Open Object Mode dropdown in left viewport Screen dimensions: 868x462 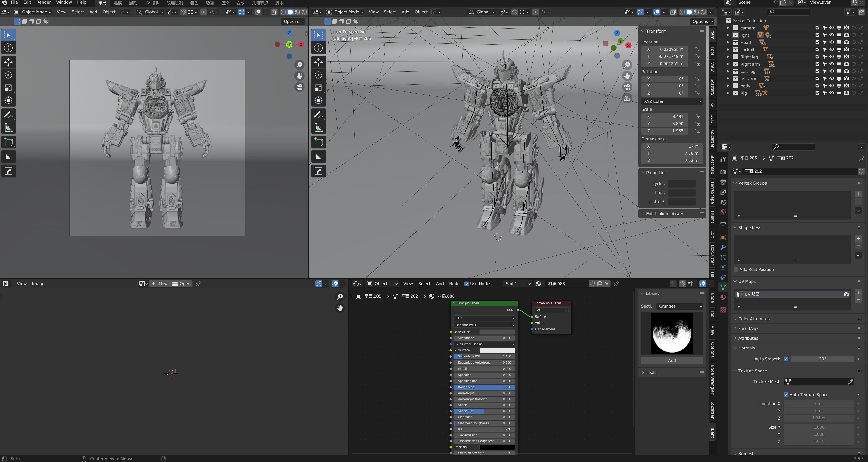coord(33,12)
